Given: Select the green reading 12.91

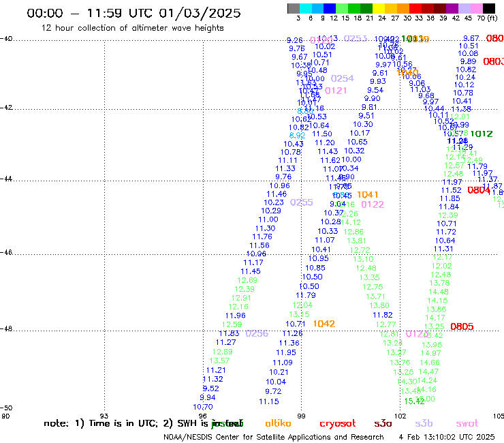Looking at the screenshot, I should tap(241, 299).
